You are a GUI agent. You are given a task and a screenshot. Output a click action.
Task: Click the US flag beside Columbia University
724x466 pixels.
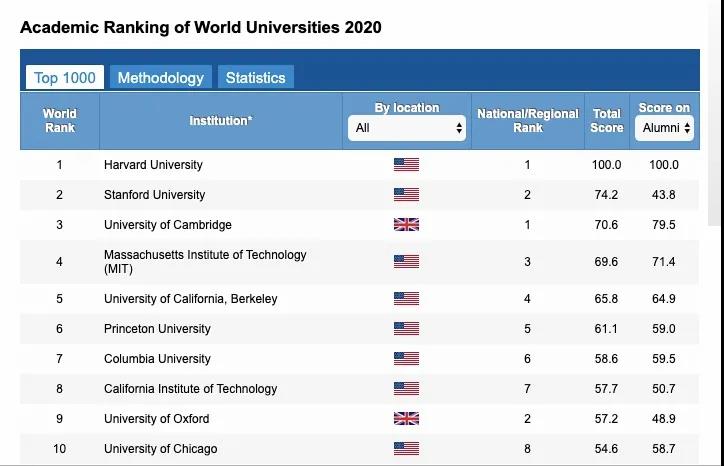pos(406,359)
